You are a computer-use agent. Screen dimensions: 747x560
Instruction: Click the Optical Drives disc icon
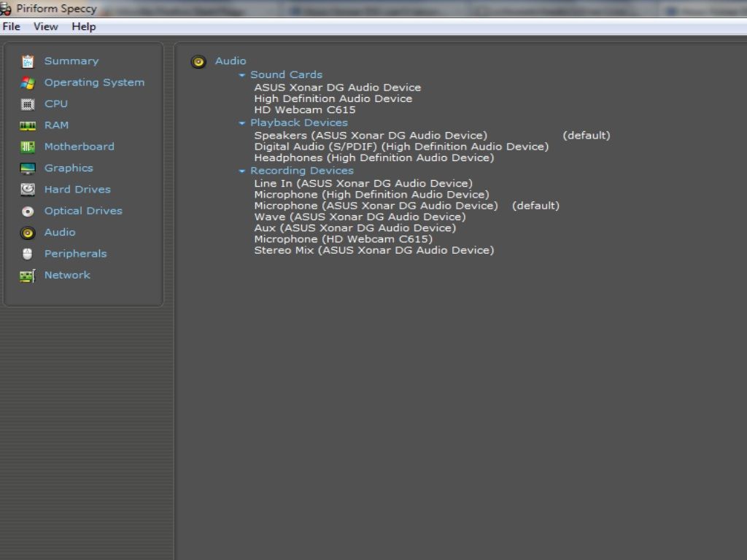tap(28, 211)
